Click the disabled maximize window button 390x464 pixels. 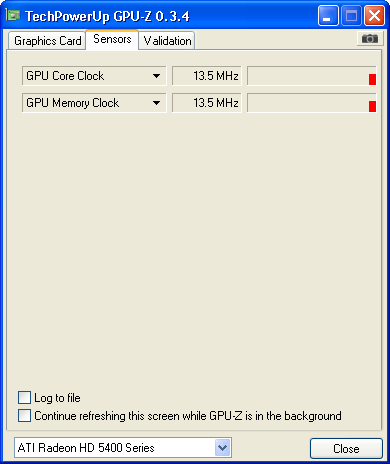point(351,15)
